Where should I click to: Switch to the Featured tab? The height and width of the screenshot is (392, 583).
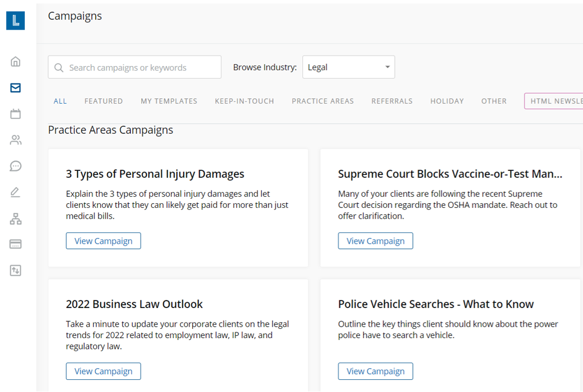[x=104, y=101]
